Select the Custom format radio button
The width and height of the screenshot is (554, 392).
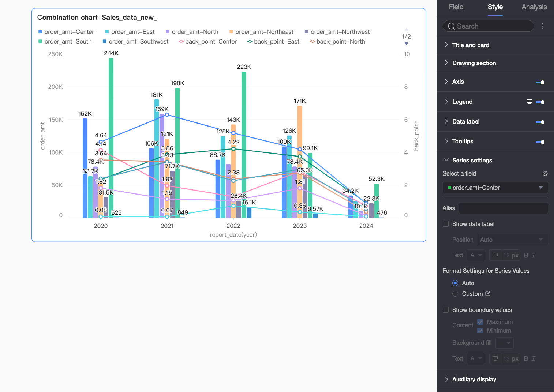click(455, 294)
